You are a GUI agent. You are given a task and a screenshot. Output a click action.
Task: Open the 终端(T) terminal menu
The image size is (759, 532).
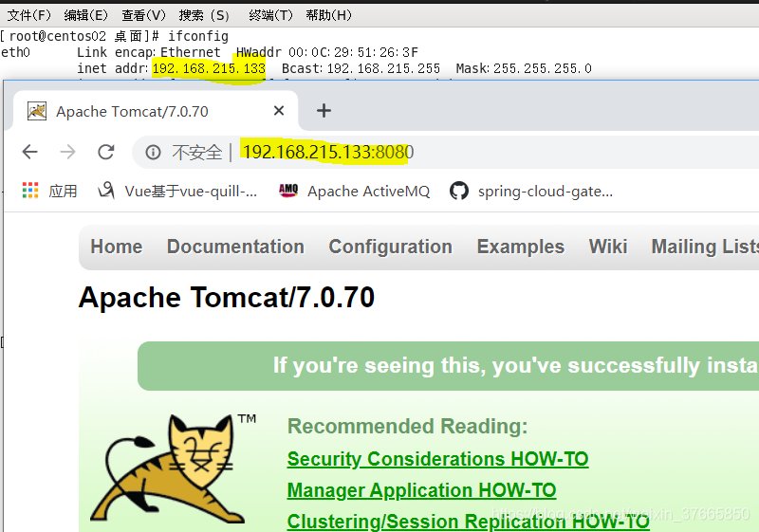click(270, 15)
